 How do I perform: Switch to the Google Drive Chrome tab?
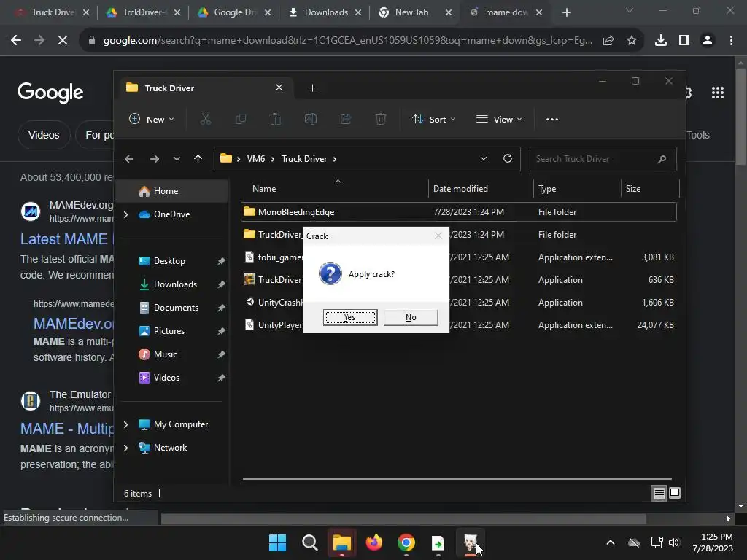tap(234, 12)
